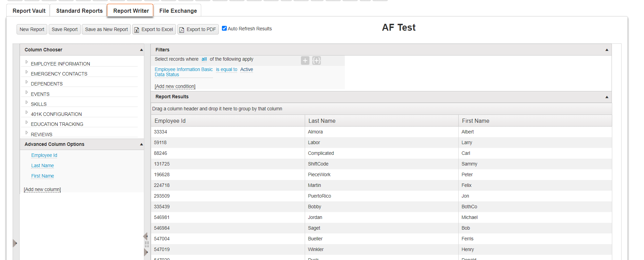
Task: Expand the EMPLOYEE INFORMATION tree node
Action: point(27,62)
